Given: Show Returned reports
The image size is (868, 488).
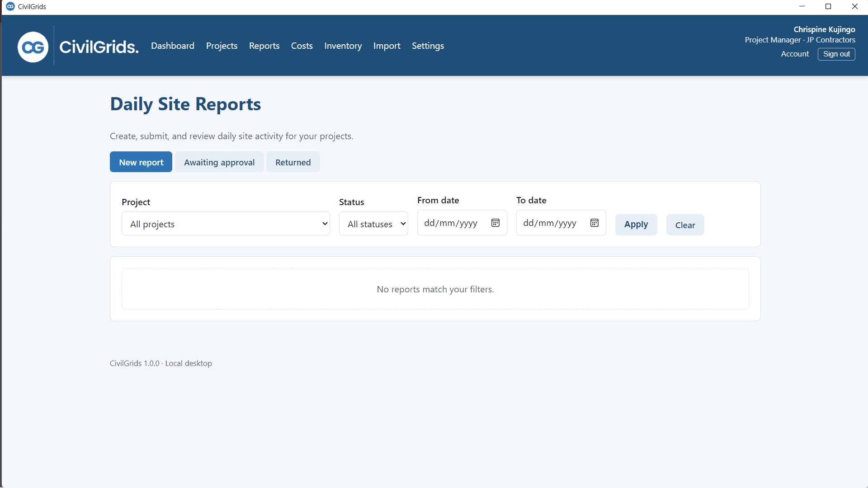Looking at the screenshot, I should (293, 162).
